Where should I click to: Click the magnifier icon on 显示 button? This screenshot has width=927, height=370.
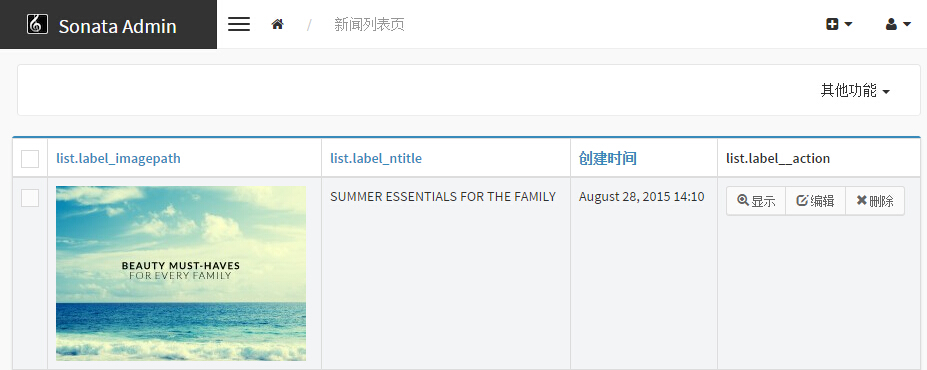[743, 200]
